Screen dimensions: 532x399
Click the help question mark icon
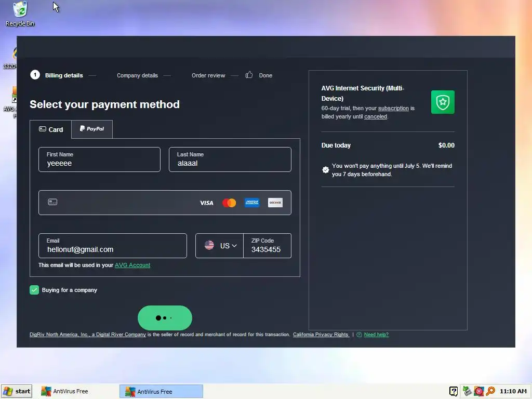point(359,335)
